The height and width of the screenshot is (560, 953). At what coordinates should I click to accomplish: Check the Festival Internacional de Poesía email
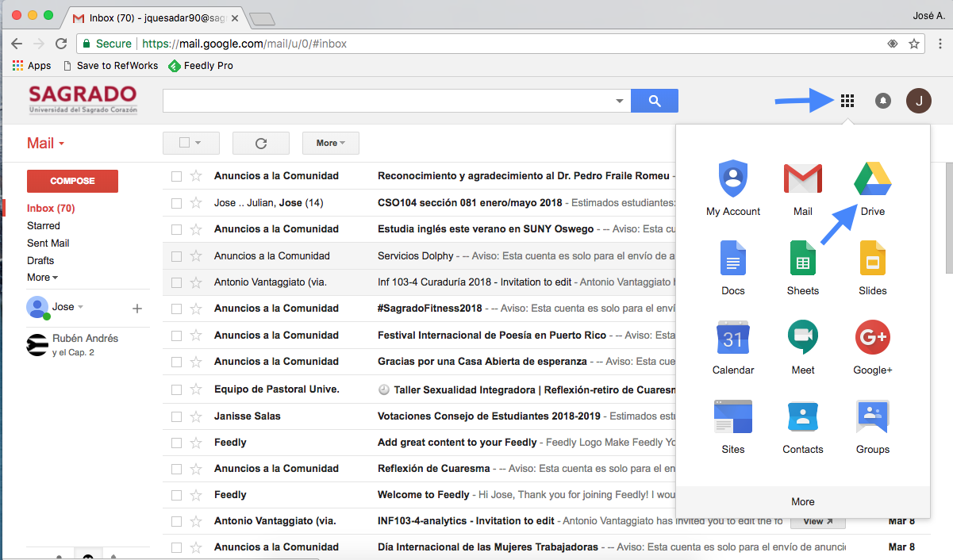pyautogui.click(x=176, y=336)
